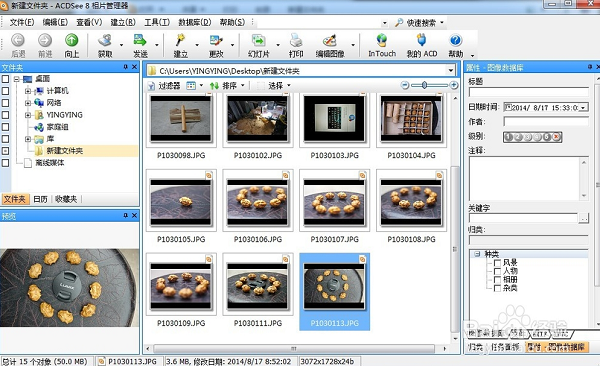Toggle the 风景 category checkbox
Screen dimensions: 600x366
(x=497, y=263)
